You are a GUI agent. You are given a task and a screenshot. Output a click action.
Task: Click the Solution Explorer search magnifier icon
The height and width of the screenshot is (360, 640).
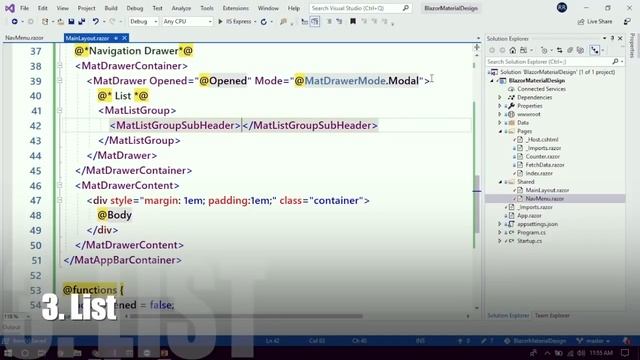point(615,62)
